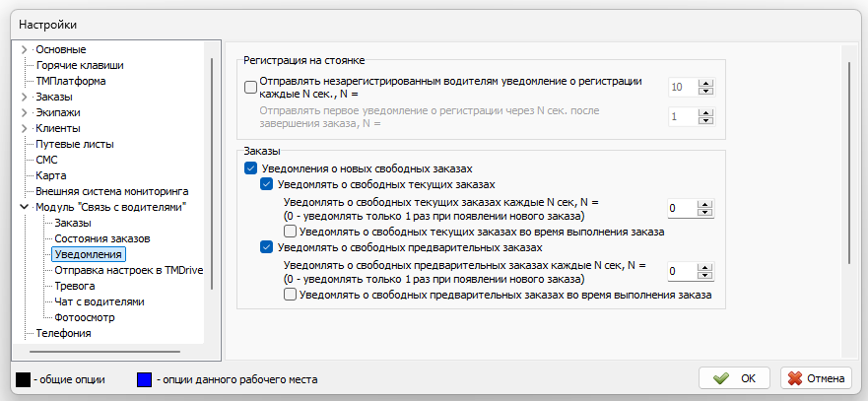Confirm settings with the OK button
This screenshot has height=401, width=868.
(x=734, y=379)
